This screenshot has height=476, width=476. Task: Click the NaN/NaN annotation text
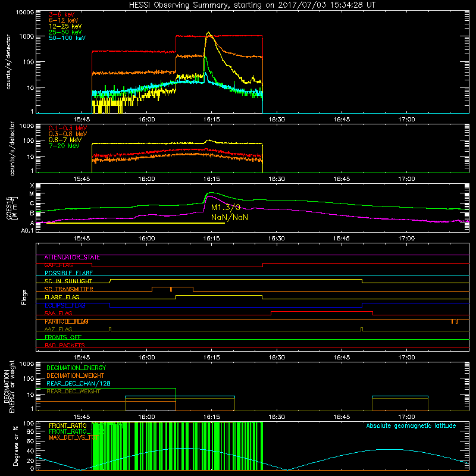tap(230, 217)
